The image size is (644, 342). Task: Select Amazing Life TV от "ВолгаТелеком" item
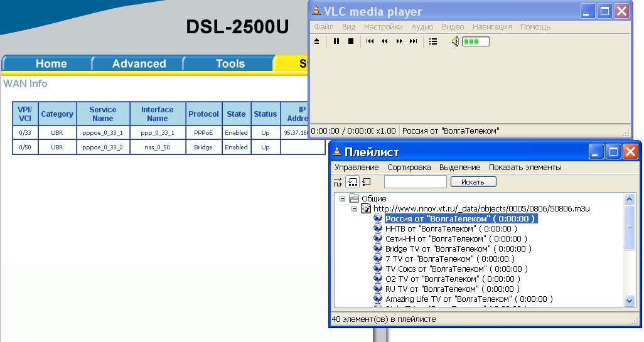click(x=469, y=299)
